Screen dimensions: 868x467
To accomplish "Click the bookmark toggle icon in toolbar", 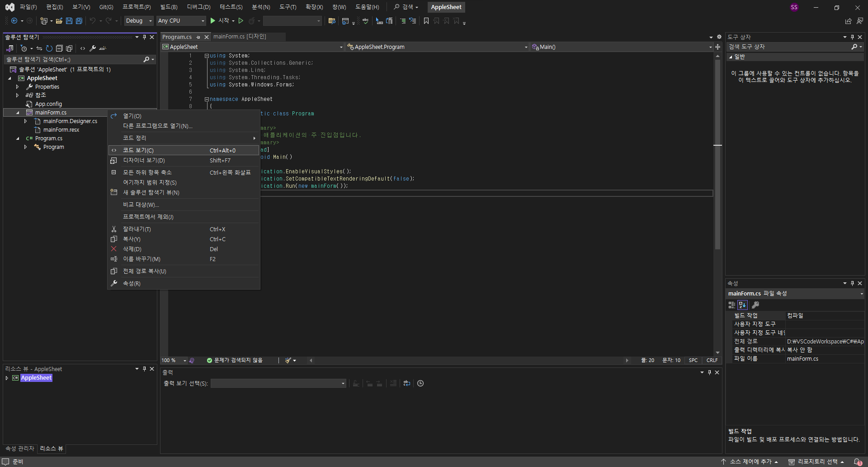I will pyautogui.click(x=426, y=21).
